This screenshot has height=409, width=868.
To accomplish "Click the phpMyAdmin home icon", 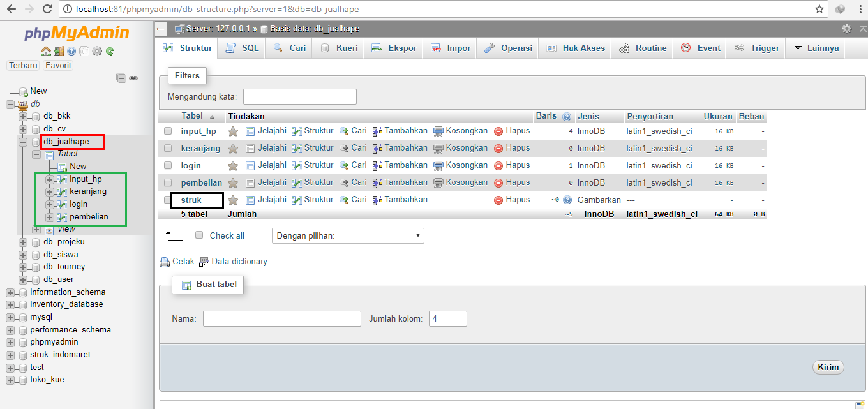I will coord(46,51).
